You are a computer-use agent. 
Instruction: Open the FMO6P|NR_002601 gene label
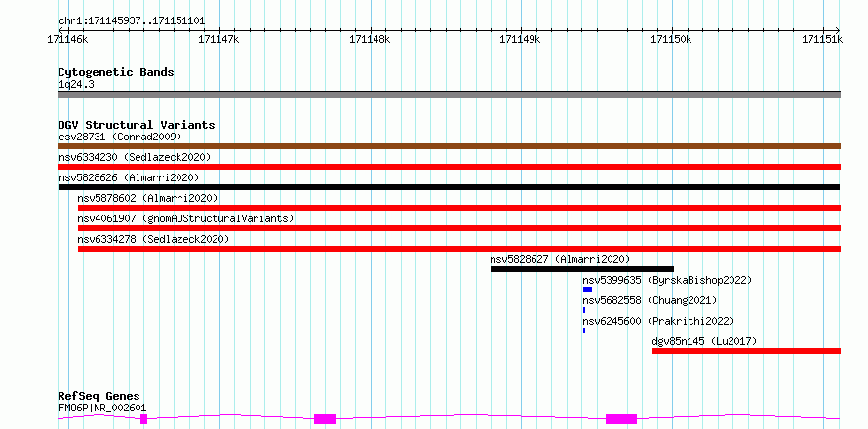pyautogui.click(x=102, y=408)
